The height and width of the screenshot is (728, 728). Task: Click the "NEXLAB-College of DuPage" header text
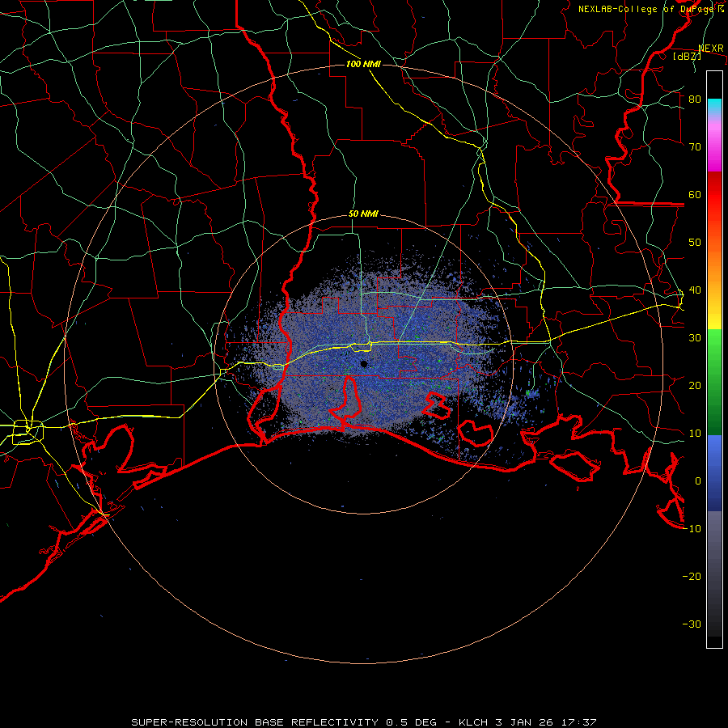[x=645, y=9]
